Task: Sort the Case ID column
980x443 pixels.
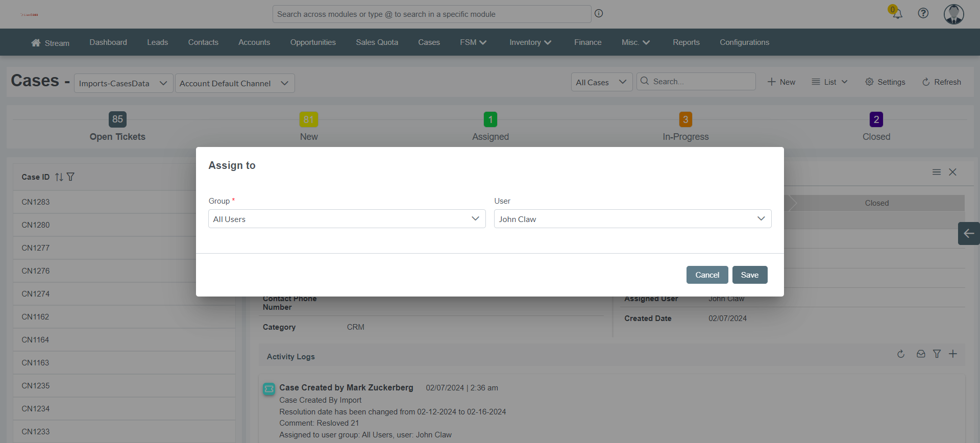Action: [59, 177]
